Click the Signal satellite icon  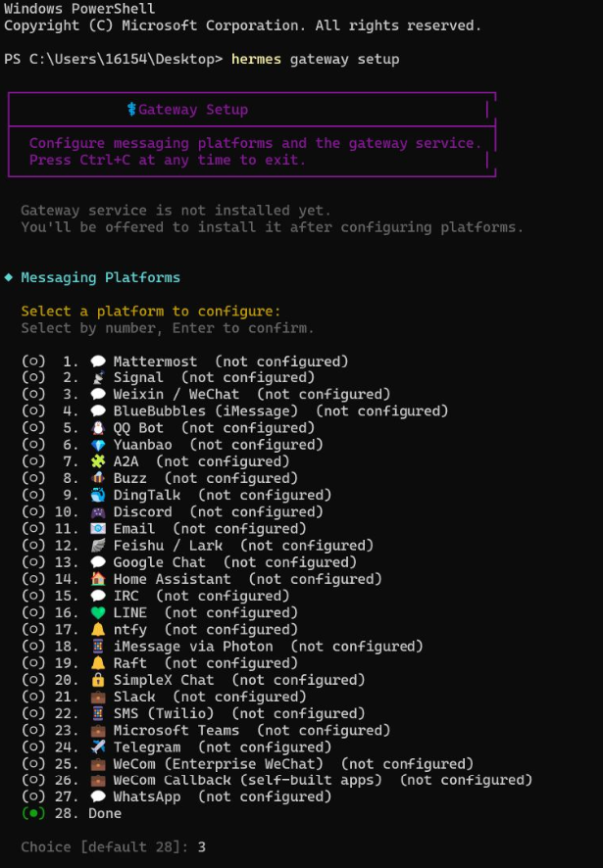(97, 377)
